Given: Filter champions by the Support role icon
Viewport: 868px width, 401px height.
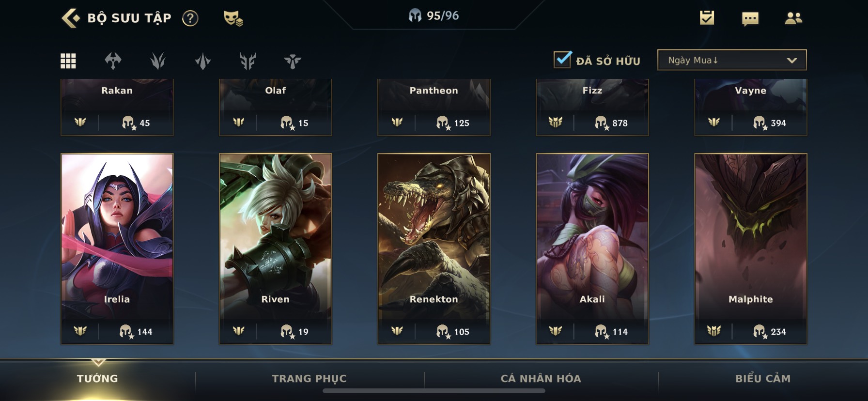Looking at the screenshot, I should 293,61.
